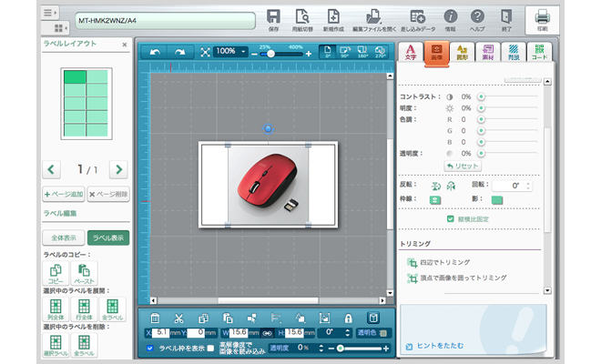Viewport: 601px width, 364px height.
Task: Save the label with 保存 icon
Action: (x=273, y=20)
